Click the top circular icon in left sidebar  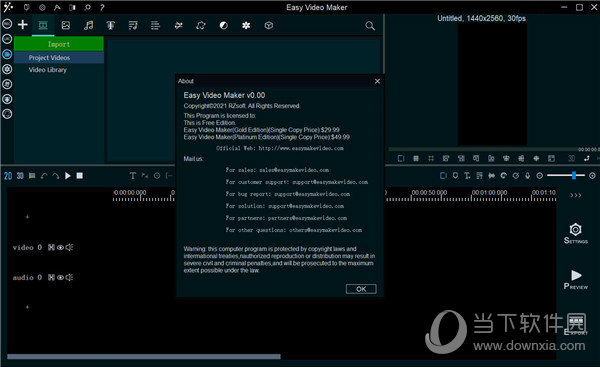[7, 24]
